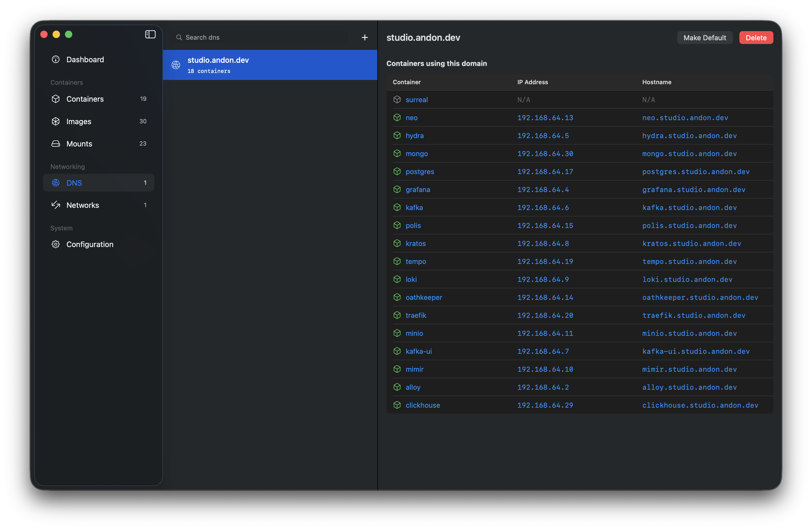
Task: Open the loki container link
Action: click(x=411, y=279)
